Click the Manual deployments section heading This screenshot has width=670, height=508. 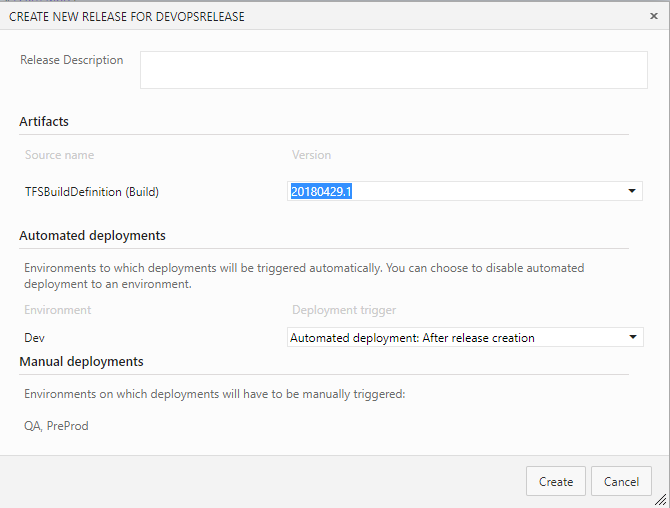[x=81, y=361]
